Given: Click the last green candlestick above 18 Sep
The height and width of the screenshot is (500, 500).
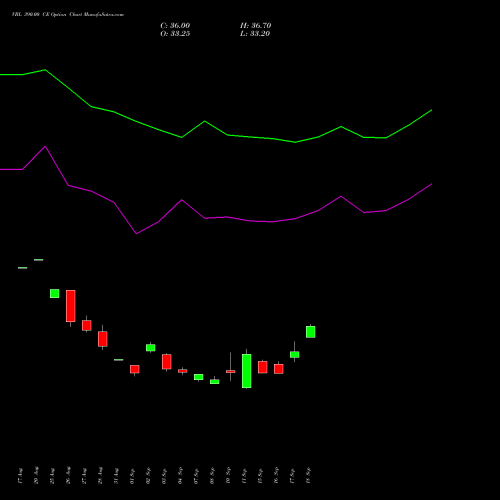Looking at the screenshot, I should (x=311, y=332).
